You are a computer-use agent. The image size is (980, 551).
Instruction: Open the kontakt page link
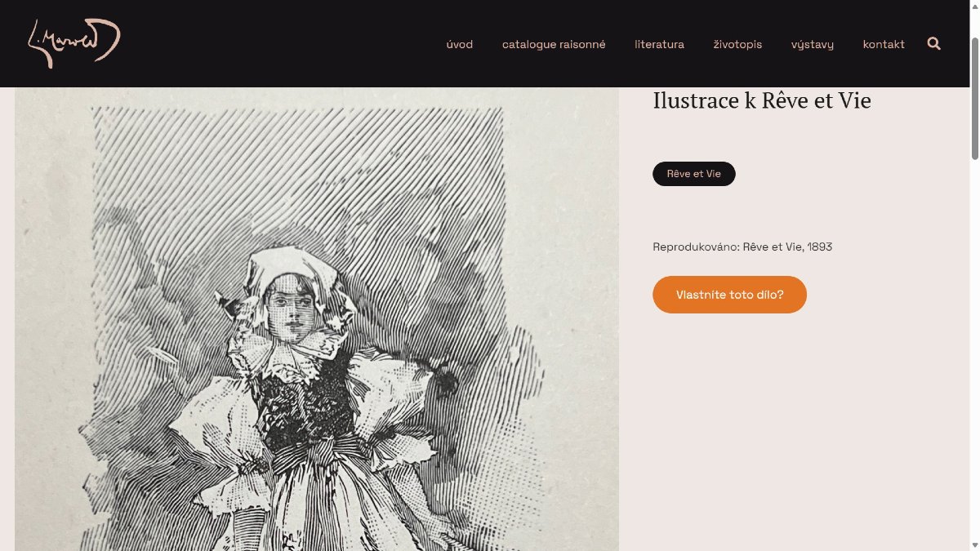pyautogui.click(x=884, y=44)
